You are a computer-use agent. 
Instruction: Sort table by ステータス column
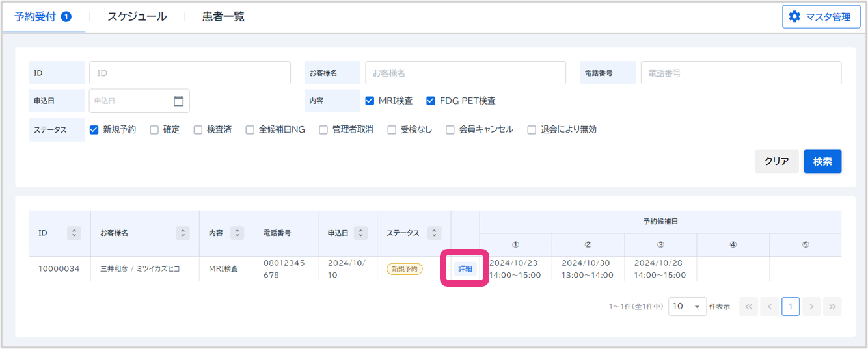click(435, 233)
